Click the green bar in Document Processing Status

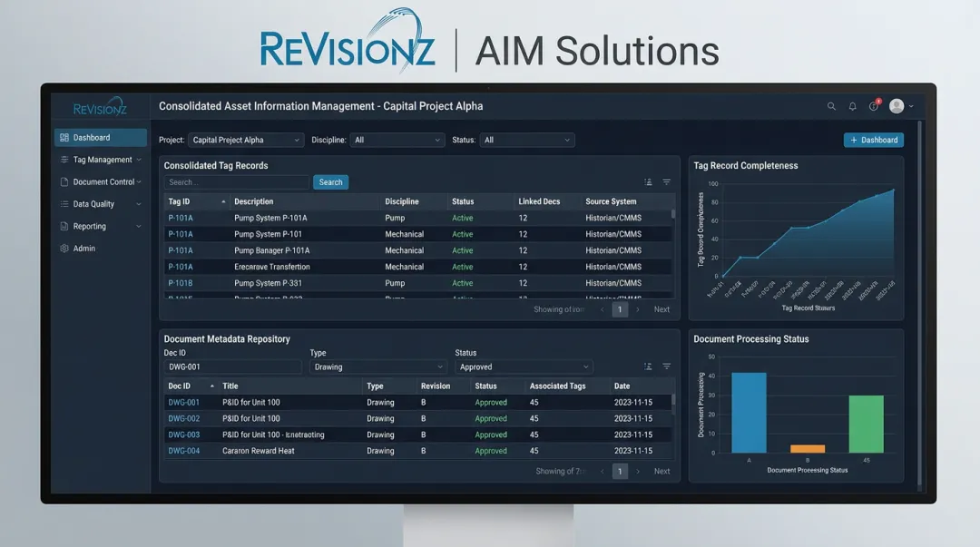pyautogui.click(x=867, y=424)
